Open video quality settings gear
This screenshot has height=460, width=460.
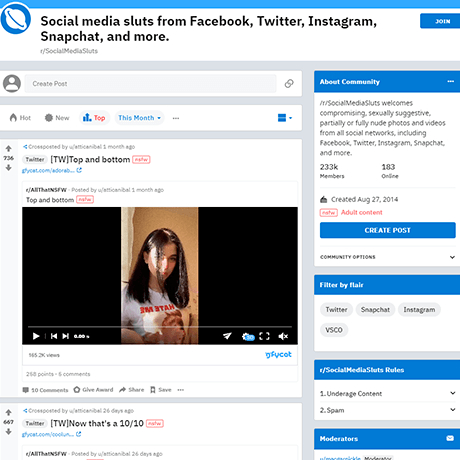point(248,336)
